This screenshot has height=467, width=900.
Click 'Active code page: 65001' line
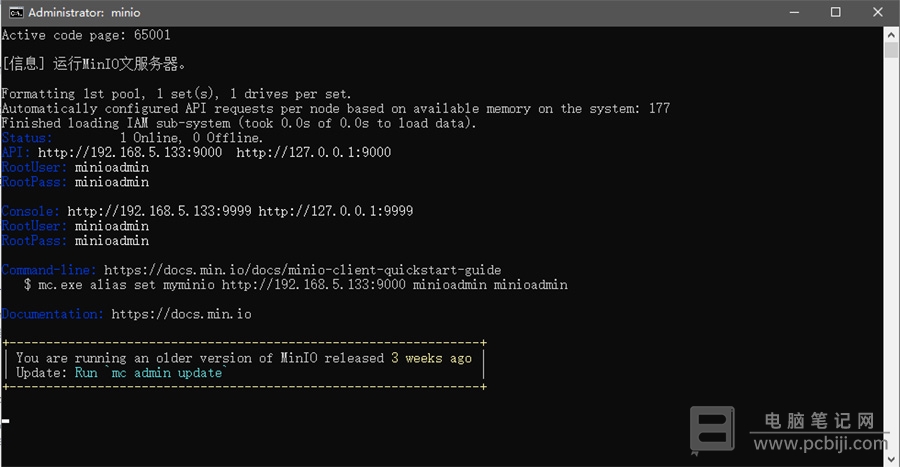(x=86, y=36)
